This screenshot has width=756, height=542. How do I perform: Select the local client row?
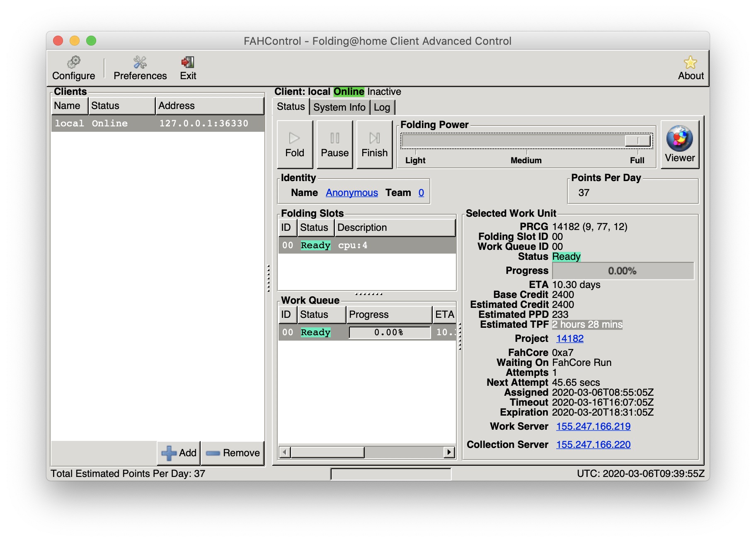point(157,123)
